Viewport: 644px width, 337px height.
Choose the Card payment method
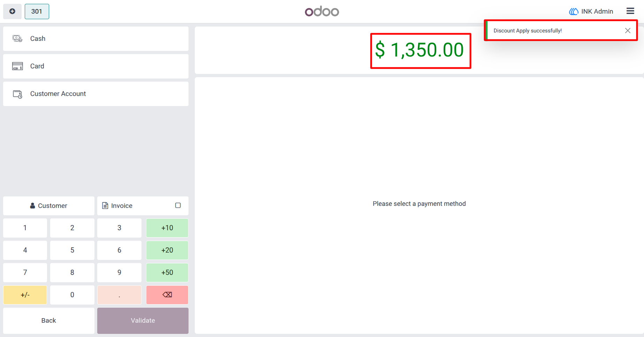pyautogui.click(x=96, y=66)
